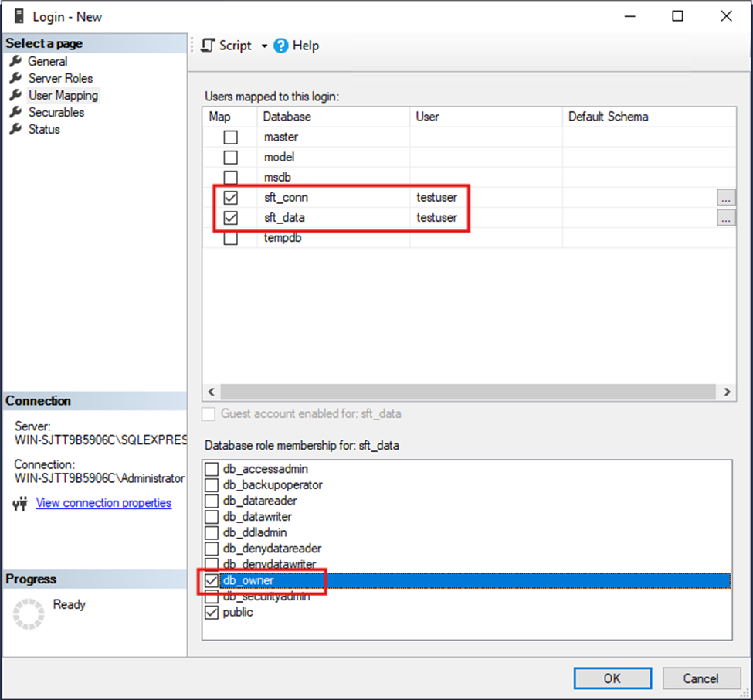The height and width of the screenshot is (700, 753).
Task: Click the Script icon in toolbar
Action: click(207, 46)
